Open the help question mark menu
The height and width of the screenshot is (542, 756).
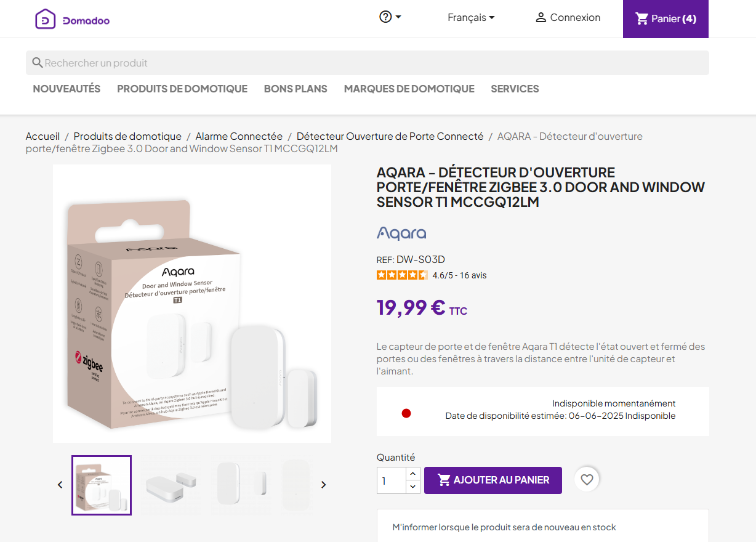click(x=386, y=17)
